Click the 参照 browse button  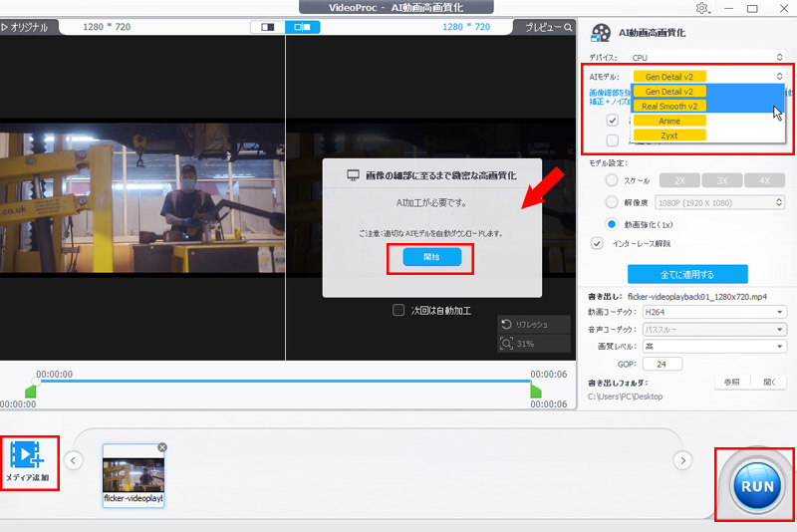click(x=732, y=382)
